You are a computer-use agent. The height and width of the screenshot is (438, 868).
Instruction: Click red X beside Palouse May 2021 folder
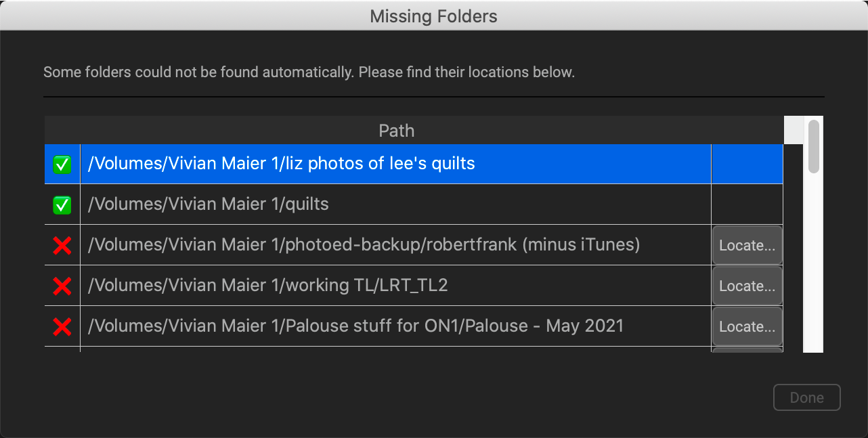click(x=62, y=326)
